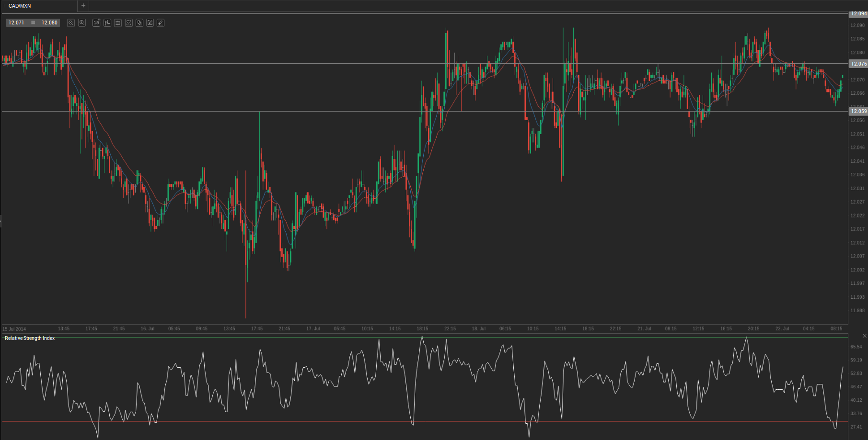Select the drawing pencil tool icon
This screenshot has width=868, height=440.
161,23
